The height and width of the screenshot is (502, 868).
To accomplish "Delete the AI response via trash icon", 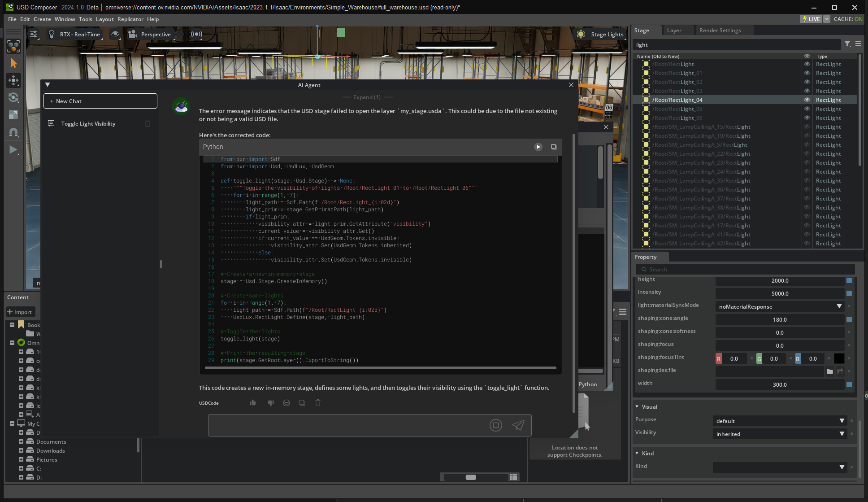I will coord(318,403).
